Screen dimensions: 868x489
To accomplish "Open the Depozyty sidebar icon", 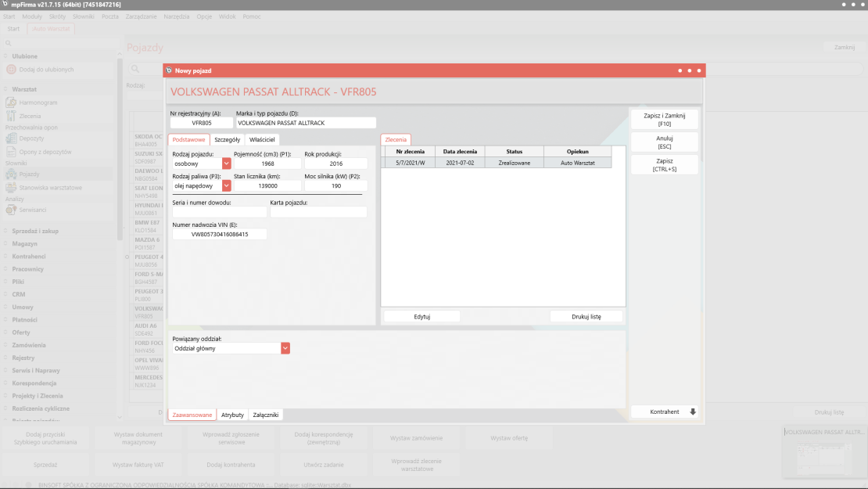I will click(x=11, y=138).
